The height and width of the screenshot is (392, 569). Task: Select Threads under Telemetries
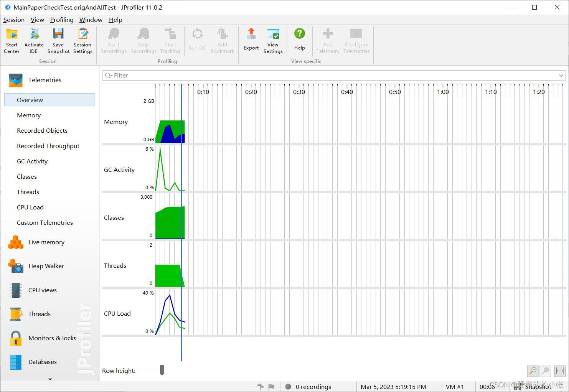[x=28, y=192]
